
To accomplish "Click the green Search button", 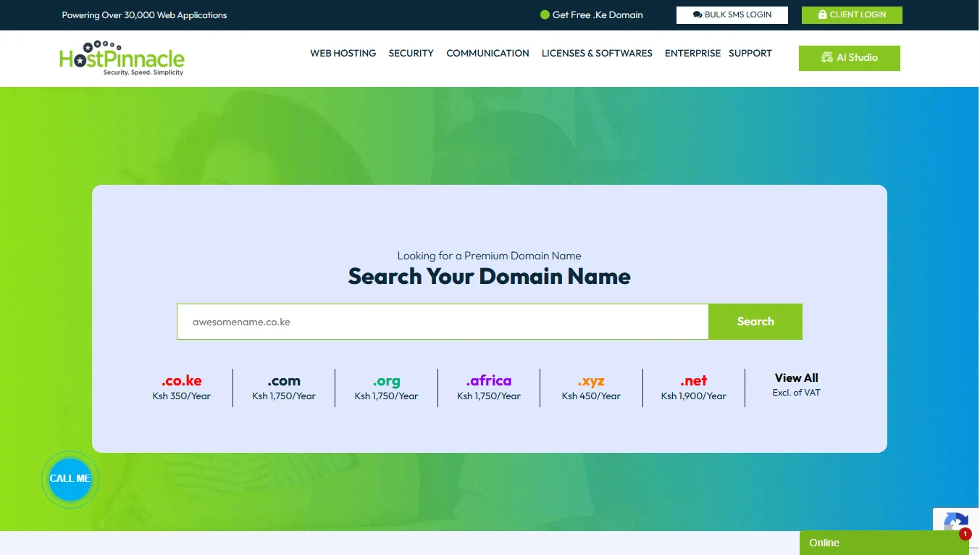I will tap(755, 322).
